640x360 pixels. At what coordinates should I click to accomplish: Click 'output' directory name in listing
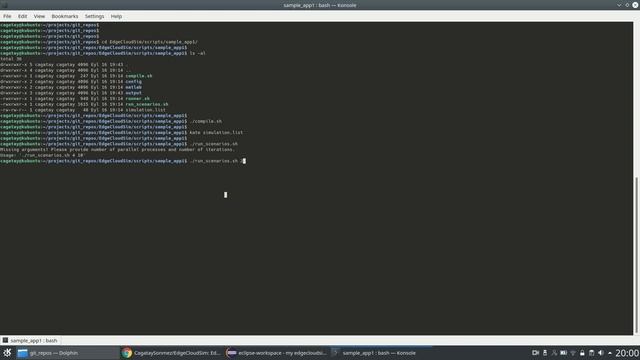coord(133,93)
